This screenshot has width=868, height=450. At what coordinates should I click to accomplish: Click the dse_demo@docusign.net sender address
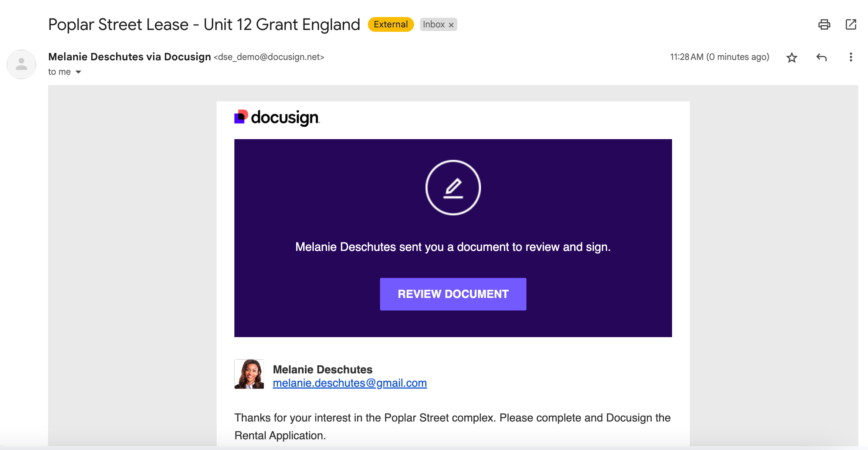(x=269, y=57)
